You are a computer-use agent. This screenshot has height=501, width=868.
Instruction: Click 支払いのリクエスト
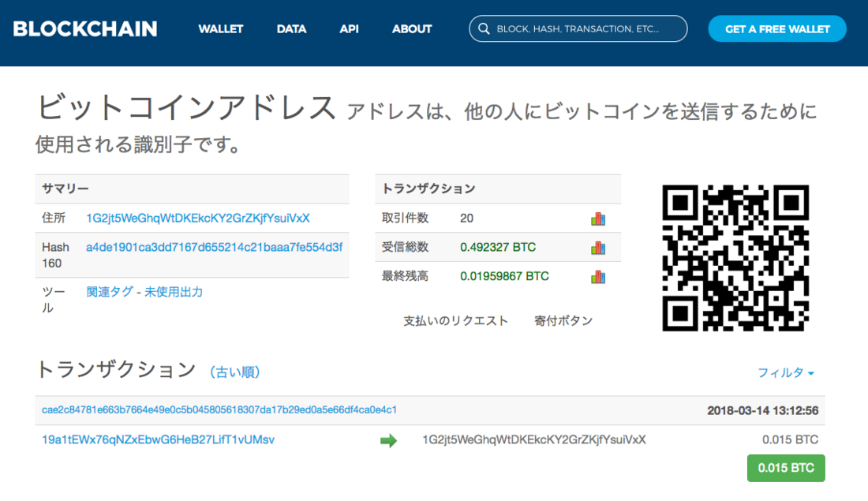coord(455,321)
